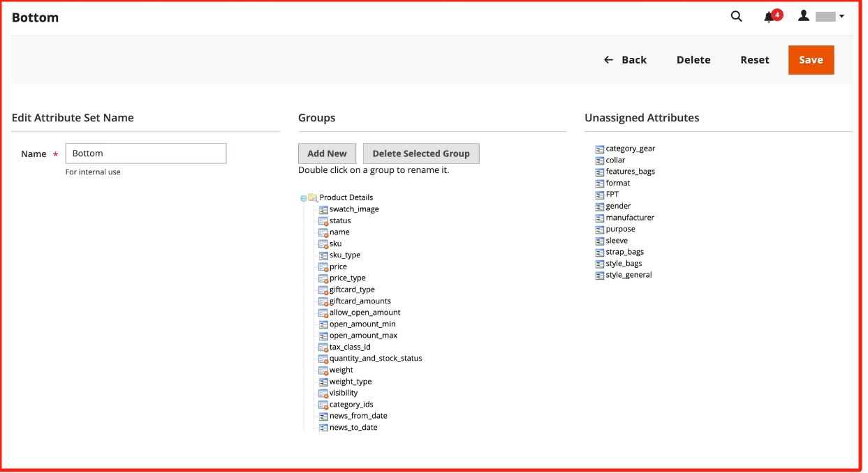Click the Product Details folder icon
Screen dimensions: 868x473
pyautogui.click(x=313, y=197)
